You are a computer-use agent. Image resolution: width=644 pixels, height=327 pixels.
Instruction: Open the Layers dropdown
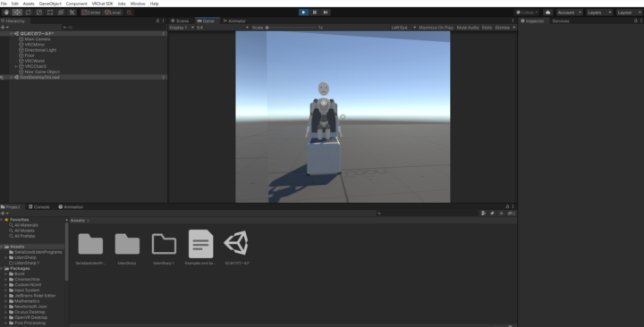click(x=599, y=13)
